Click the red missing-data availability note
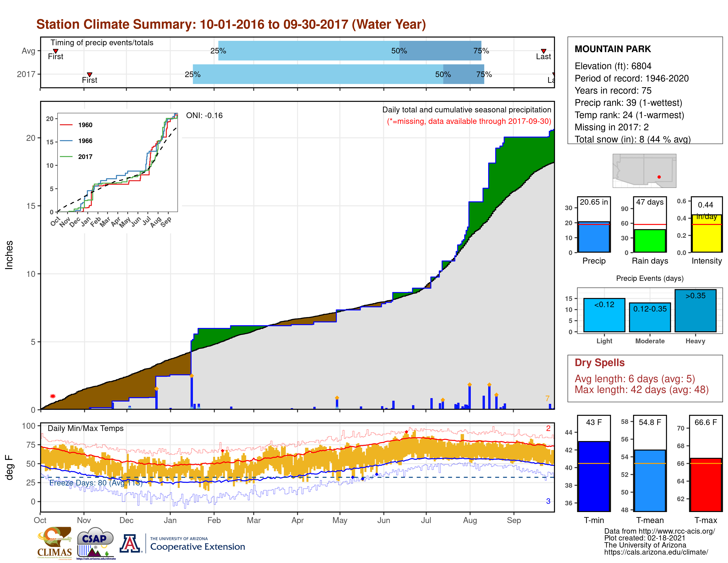The image size is (728, 563). pyautogui.click(x=469, y=121)
